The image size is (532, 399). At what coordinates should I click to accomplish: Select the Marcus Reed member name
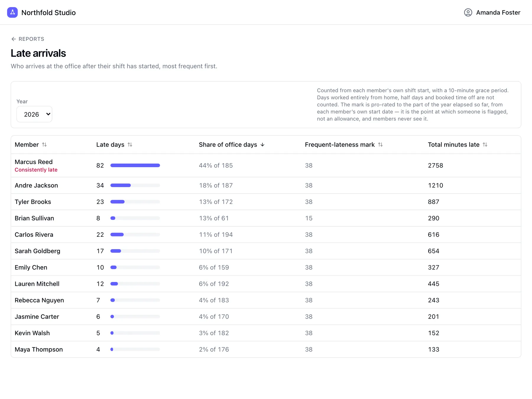[x=34, y=162]
